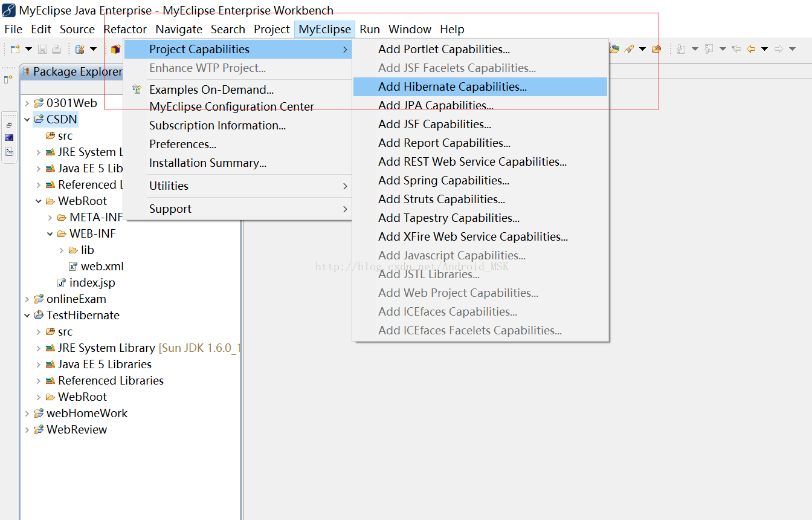The image size is (812, 520).
Task: Select Subscription Information menu entry
Action: (238, 125)
